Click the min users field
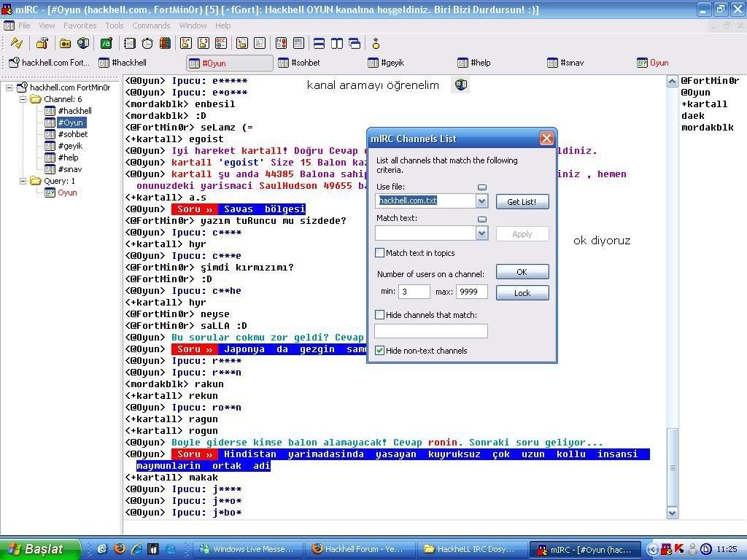 pos(414,292)
